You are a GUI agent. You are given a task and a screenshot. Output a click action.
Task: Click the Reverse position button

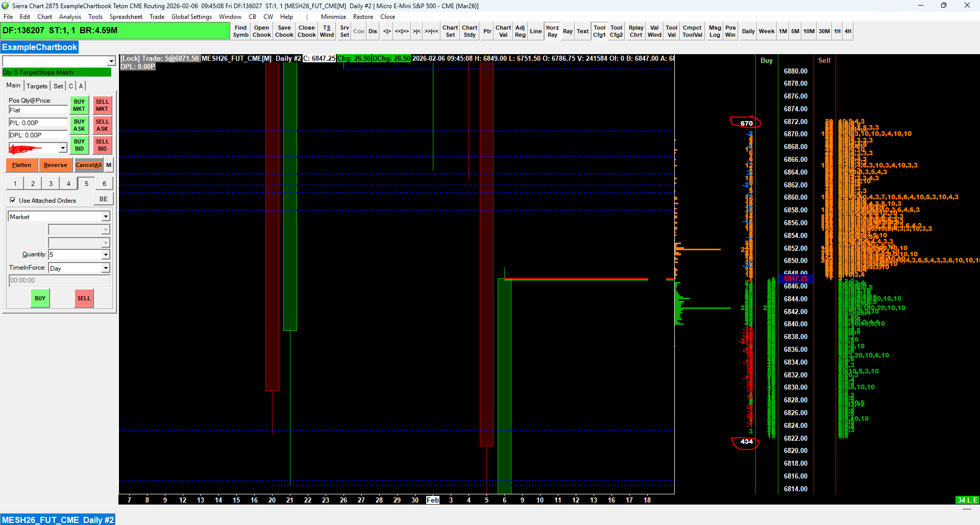tap(55, 165)
